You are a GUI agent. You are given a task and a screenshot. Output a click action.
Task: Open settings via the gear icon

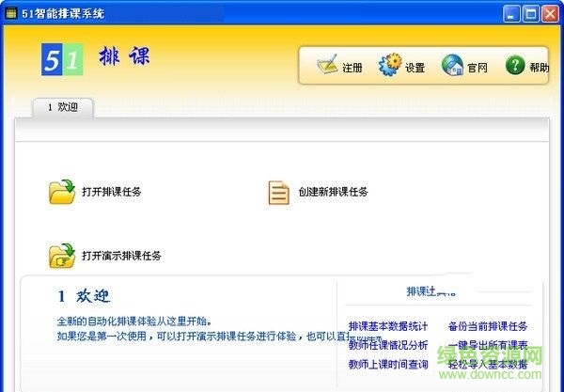pyautogui.click(x=390, y=64)
